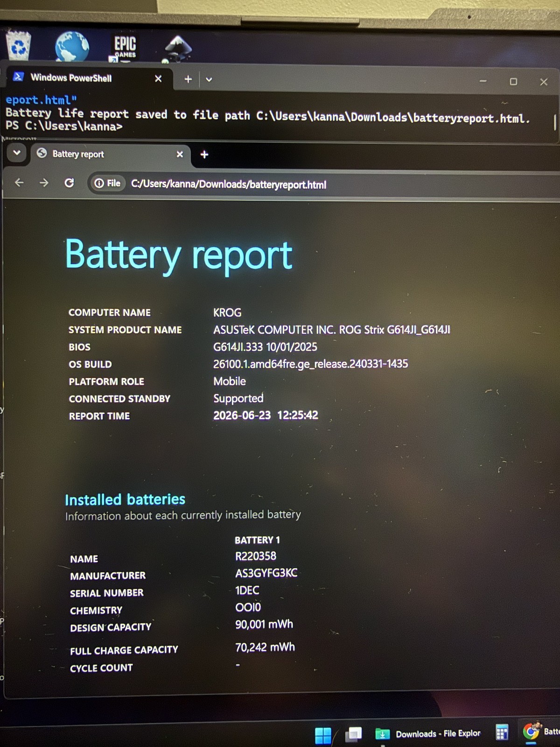Click the FULL CHARGE CAPACITY label
This screenshot has width=560, height=747.
(x=124, y=650)
